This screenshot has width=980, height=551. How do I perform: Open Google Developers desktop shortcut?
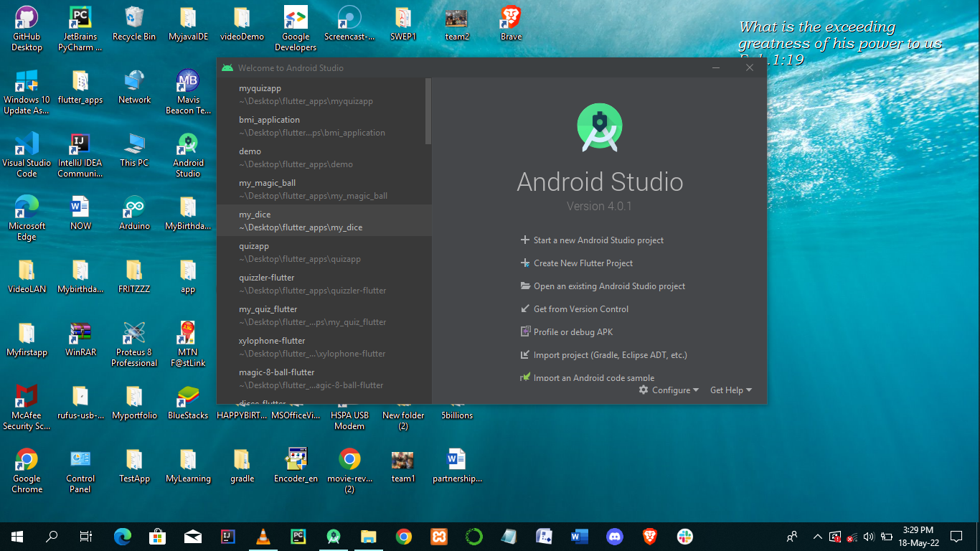296,29
